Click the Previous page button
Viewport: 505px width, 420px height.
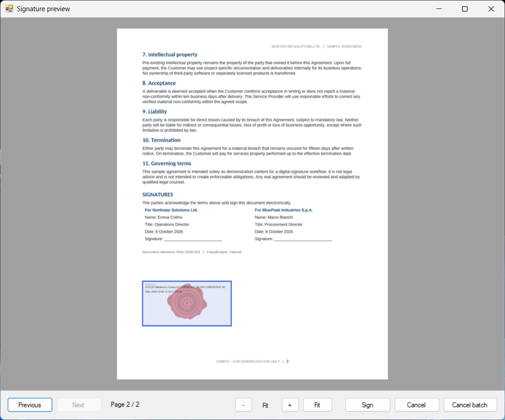tap(29, 405)
